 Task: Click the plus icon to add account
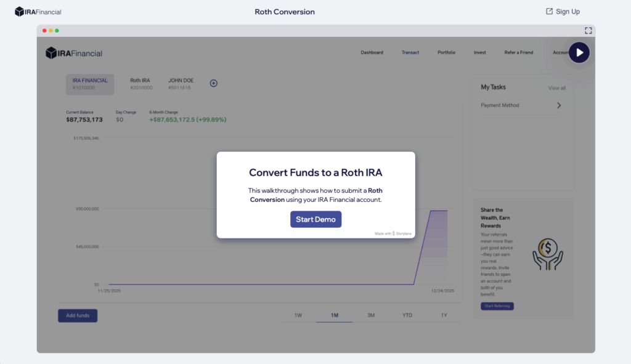tap(213, 83)
